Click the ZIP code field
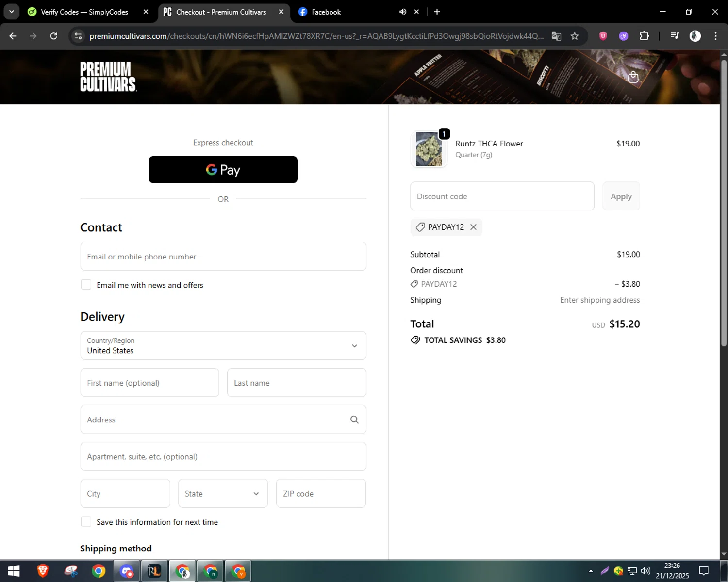The image size is (728, 582). (x=321, y=494)
